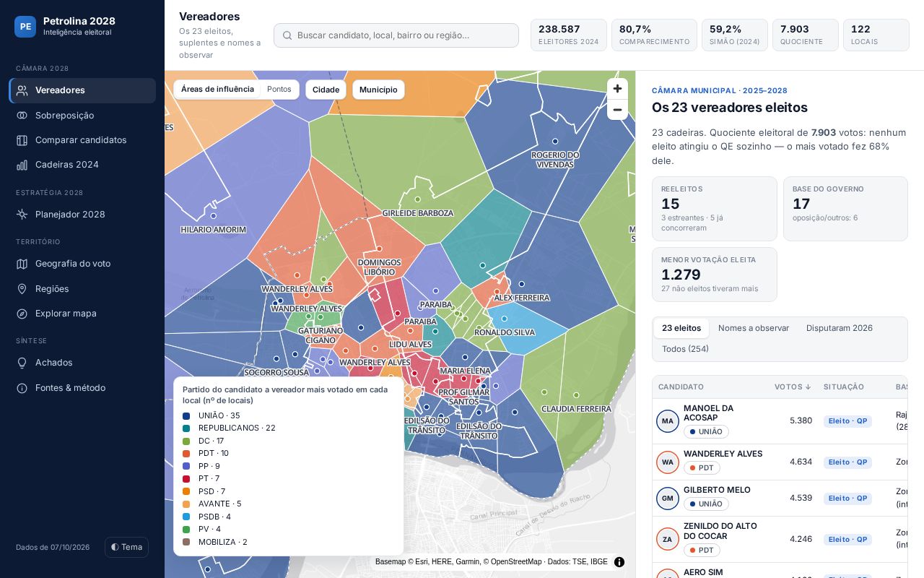Viewport: 924px width, 578px height.
Task: Select the WANDERLEY ALVES table row name
Action: (723, 454)
